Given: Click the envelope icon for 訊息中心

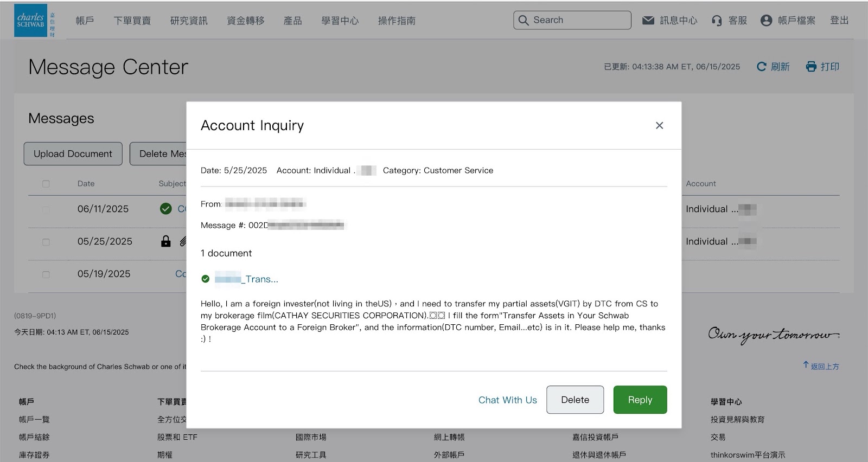Looking at the screenshot, I should (x=648, y=20).
